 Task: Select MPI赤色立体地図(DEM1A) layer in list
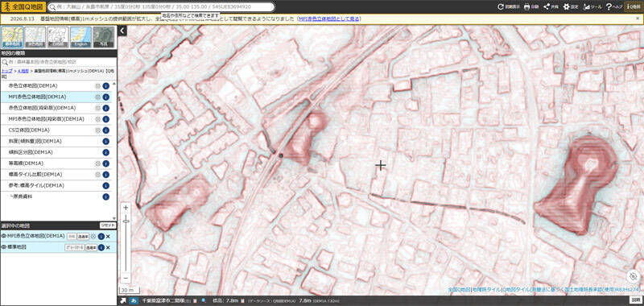56,97
